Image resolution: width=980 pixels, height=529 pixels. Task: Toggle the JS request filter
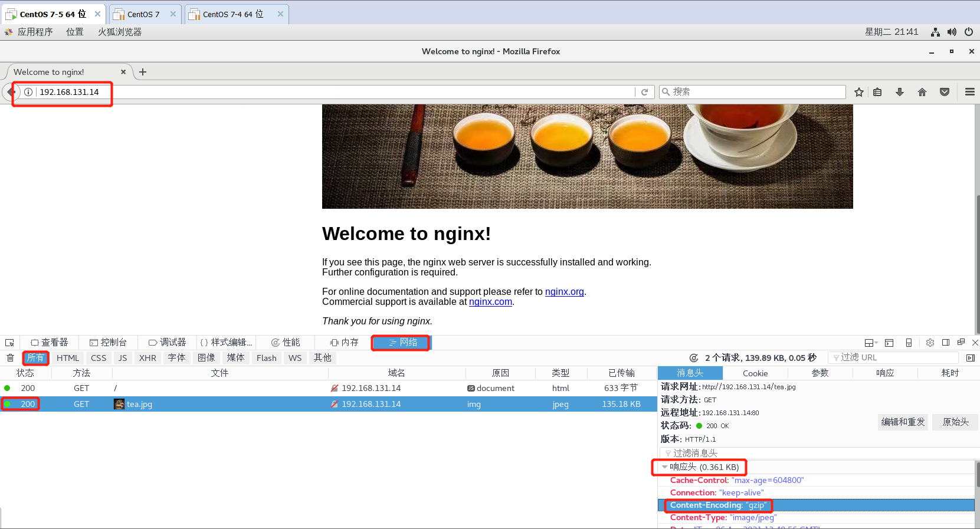pos(123,358)
